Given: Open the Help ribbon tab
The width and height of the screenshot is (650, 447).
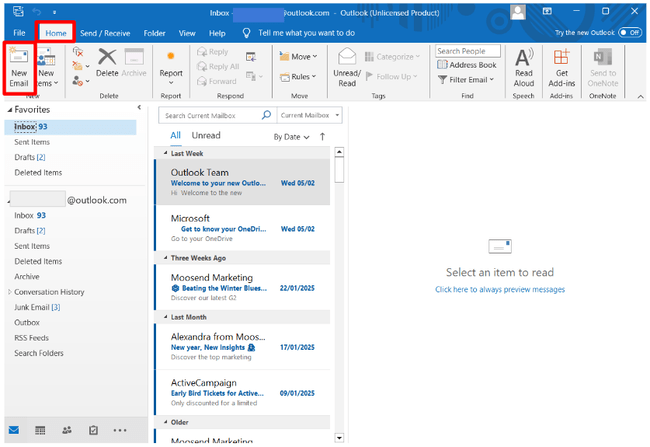Looking at the screenshot, I should (x=217, y=33).
